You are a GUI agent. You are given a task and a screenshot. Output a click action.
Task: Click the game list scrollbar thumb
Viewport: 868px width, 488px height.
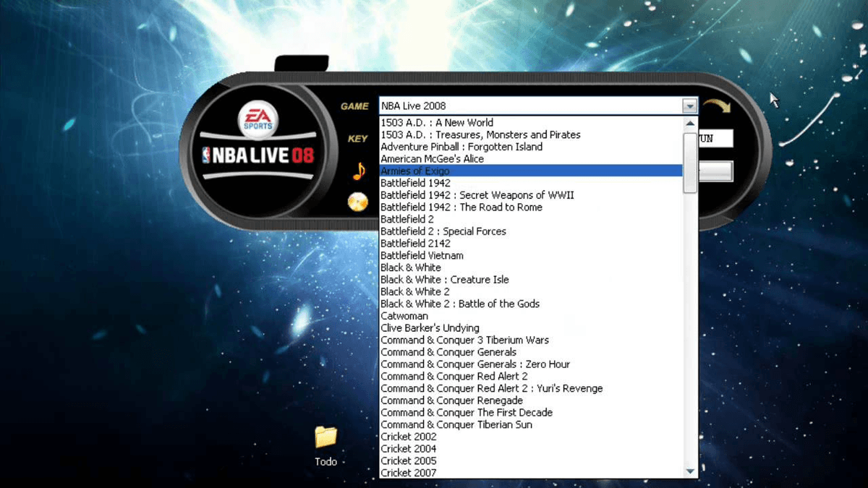point(690,163)
